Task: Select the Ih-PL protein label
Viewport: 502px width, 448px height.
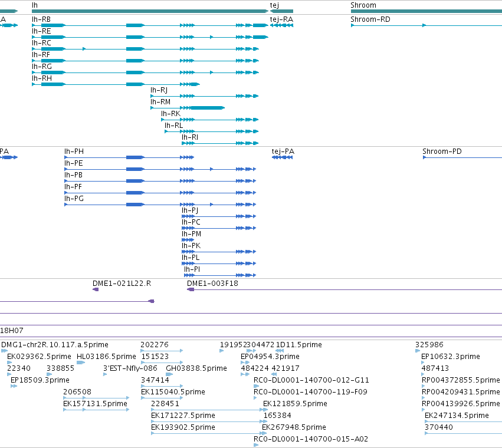Action: pos(191,258)
